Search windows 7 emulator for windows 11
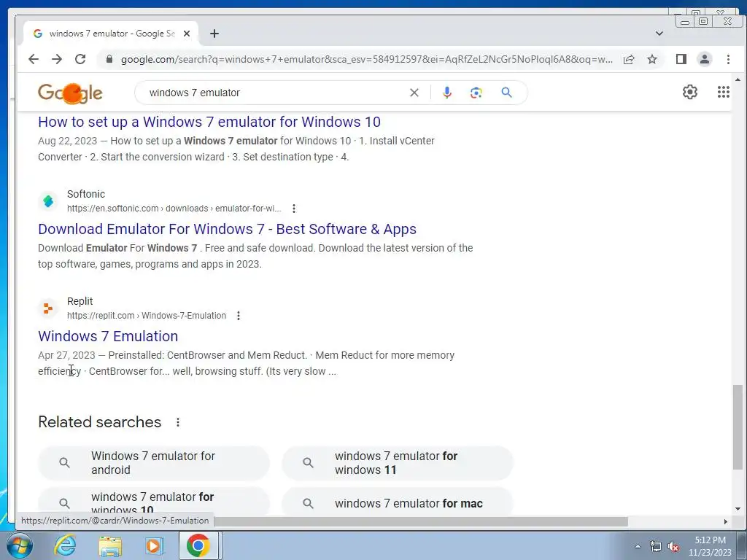 pos(398,463)
